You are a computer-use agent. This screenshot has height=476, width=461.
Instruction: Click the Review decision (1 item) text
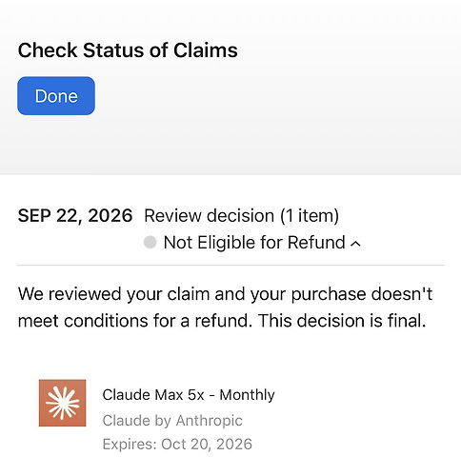click(242, 216)
